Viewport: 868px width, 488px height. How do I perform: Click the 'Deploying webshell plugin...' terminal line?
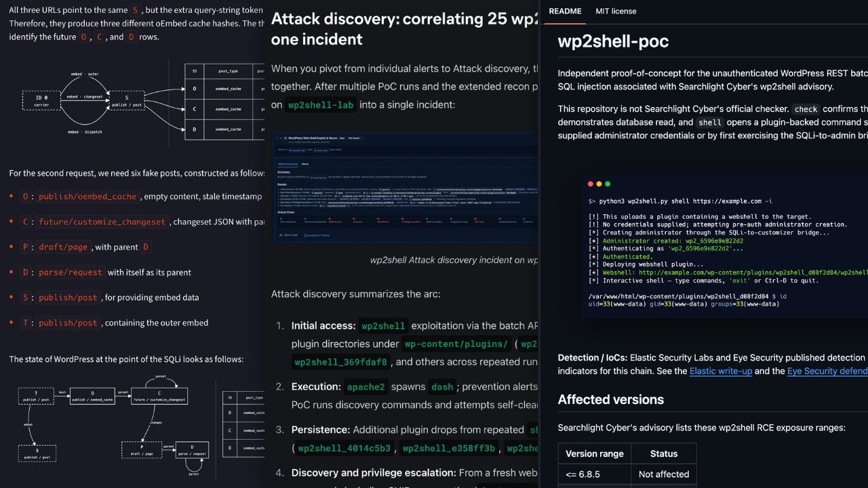646,264
